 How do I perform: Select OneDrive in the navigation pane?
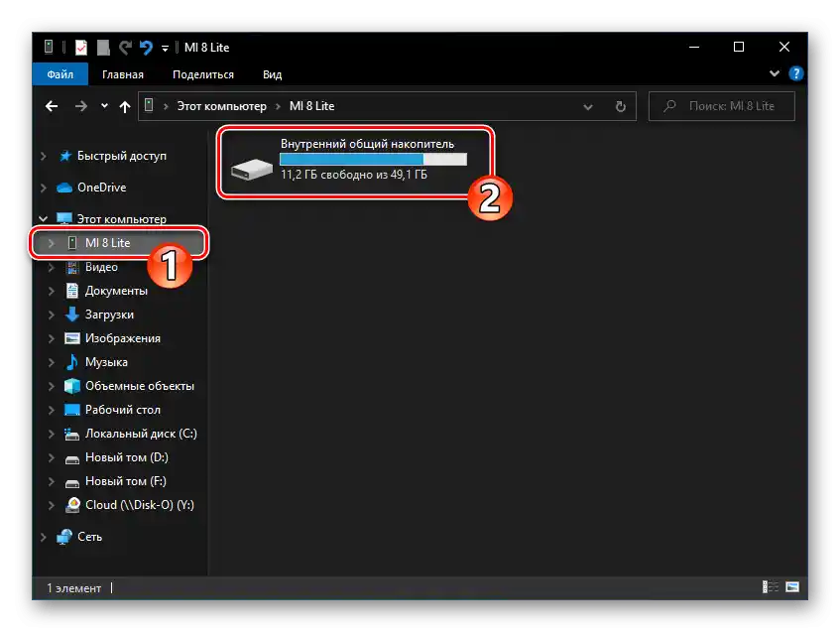pos(102,188)
